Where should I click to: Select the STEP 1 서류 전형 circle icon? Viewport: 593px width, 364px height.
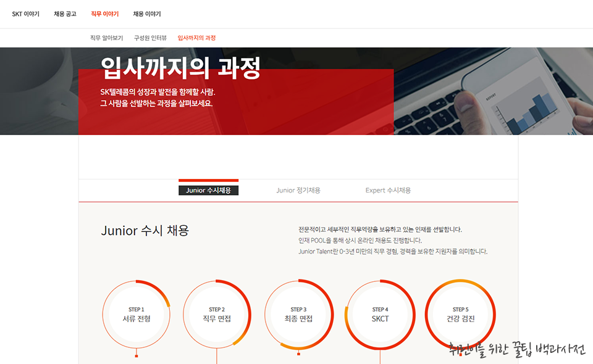(x=137, y=314)
